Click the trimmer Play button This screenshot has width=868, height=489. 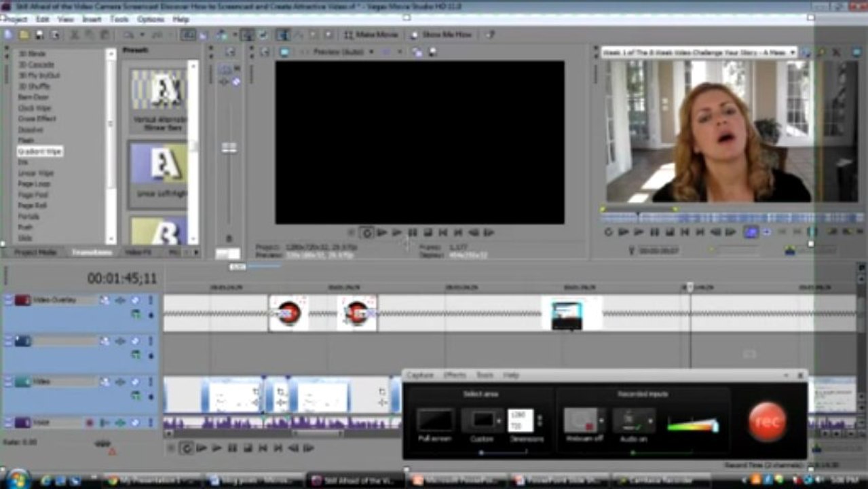tap(638, 232)
